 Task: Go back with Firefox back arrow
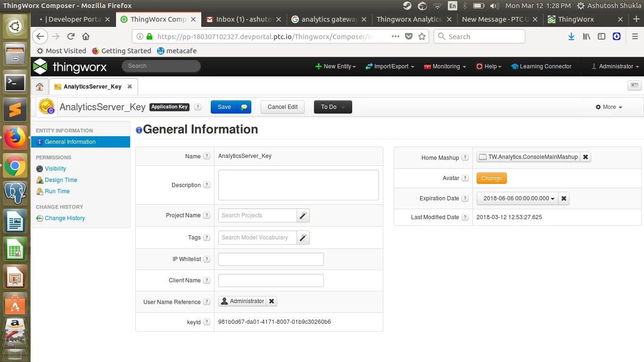[40, 36]
